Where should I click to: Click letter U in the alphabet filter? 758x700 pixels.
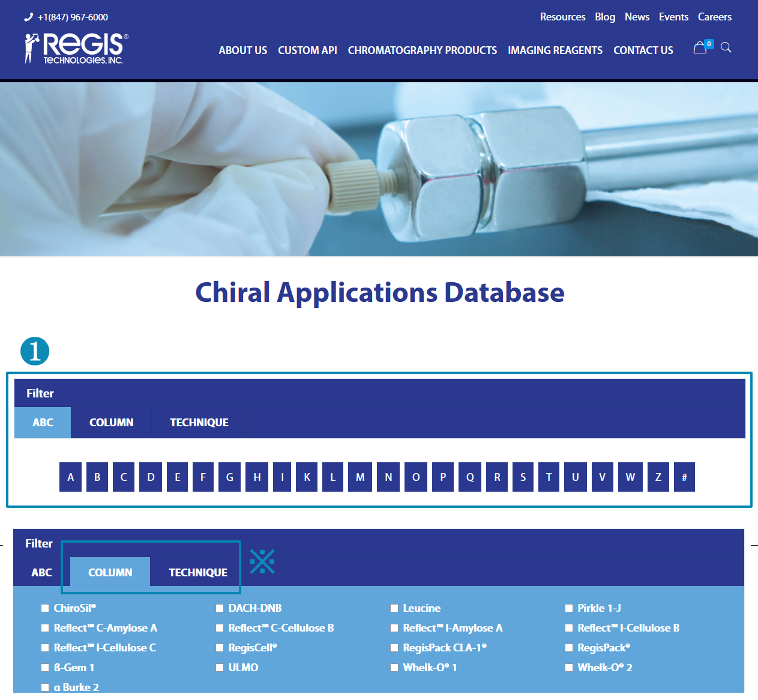[576, 477]
